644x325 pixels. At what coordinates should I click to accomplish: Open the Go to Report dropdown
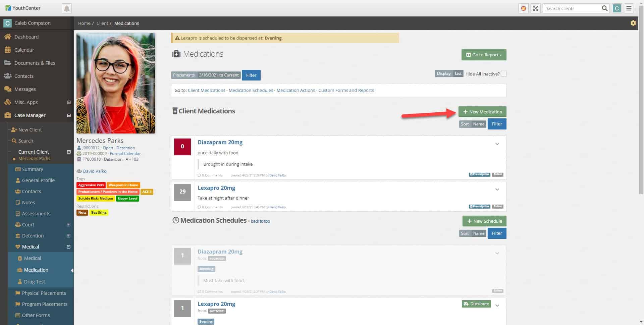coord(484,55)
